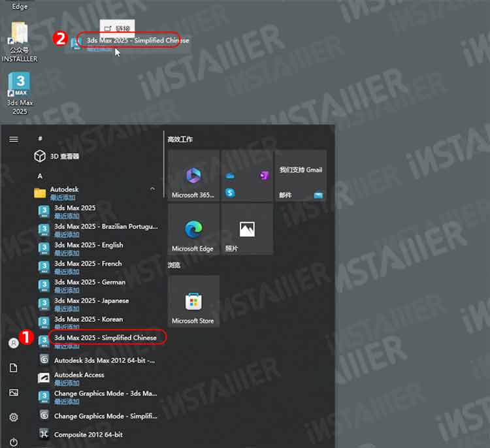
Task: Open Autodesk 3ds Max 2012 64-bit entry
Action: [97, 360]
